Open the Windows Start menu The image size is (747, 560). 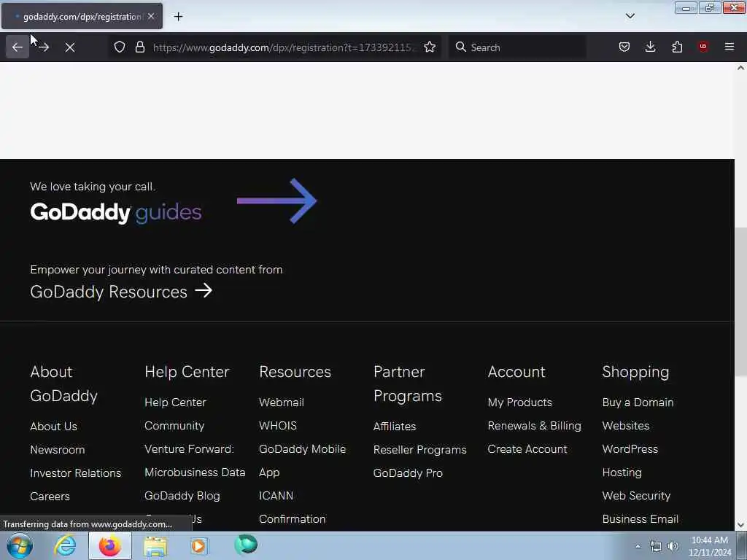pyautogui.click(x=20, y=545)
